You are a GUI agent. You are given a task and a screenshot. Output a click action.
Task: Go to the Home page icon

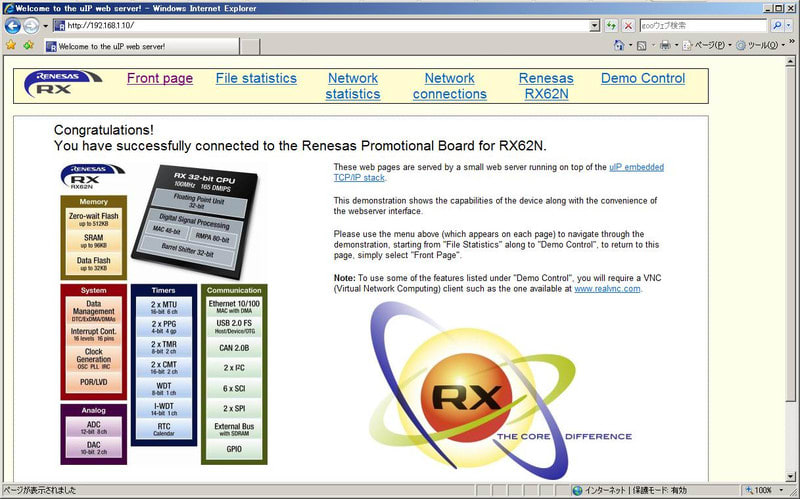click(619, 45)
